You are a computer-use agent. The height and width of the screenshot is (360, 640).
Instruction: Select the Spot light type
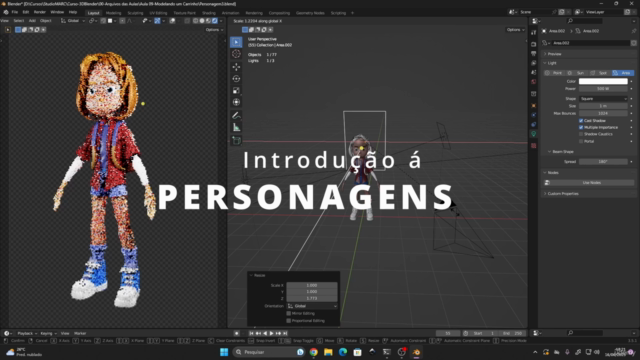[x=600, y=73]
